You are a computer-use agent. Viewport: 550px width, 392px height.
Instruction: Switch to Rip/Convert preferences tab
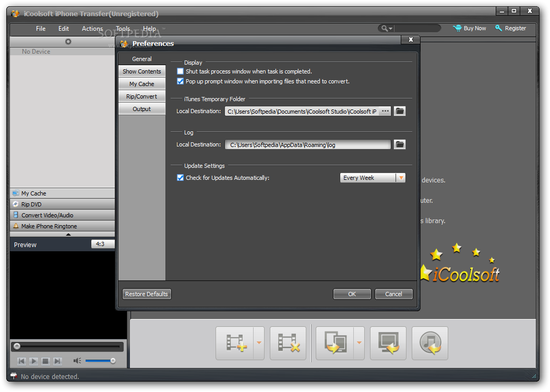point(142,96)
